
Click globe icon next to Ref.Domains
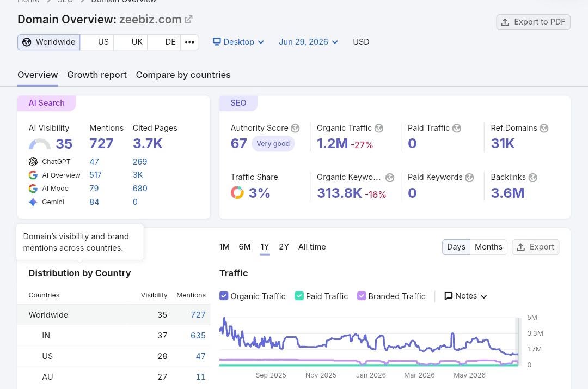click(x=544, y=128)
